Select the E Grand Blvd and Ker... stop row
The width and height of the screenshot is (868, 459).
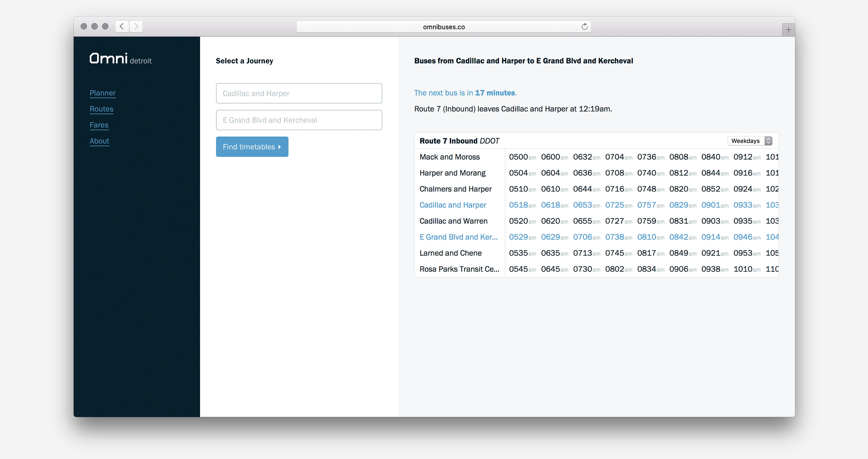click(458, 237)
